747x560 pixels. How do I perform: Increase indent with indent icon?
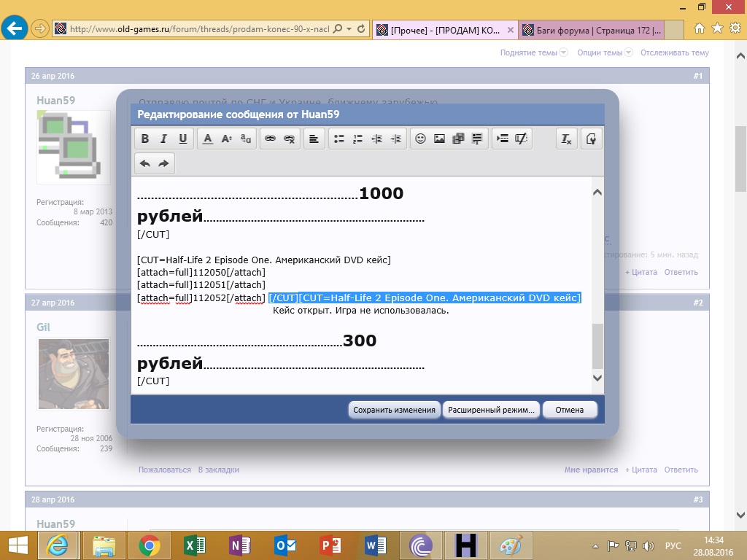click(x=396, y=139)
